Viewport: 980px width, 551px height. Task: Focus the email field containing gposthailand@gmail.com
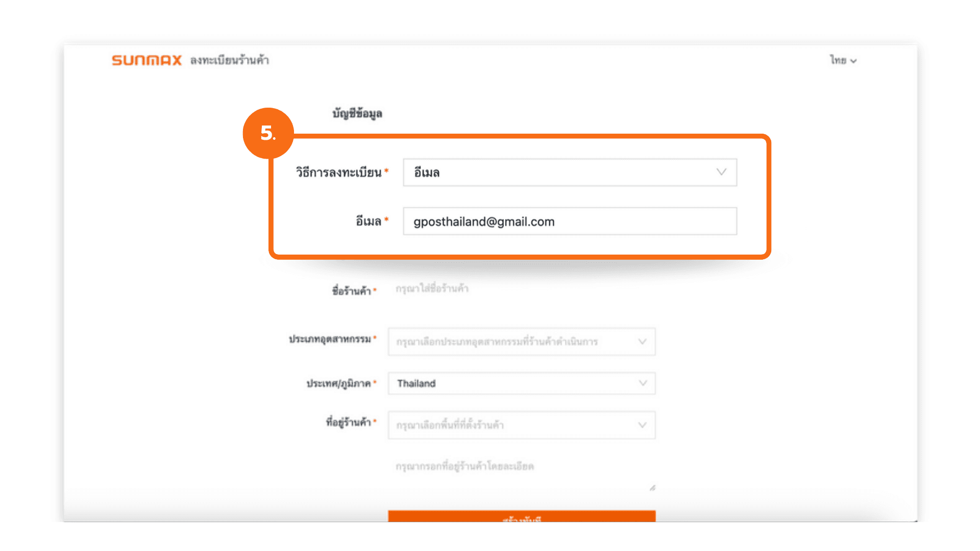[569, 221]
